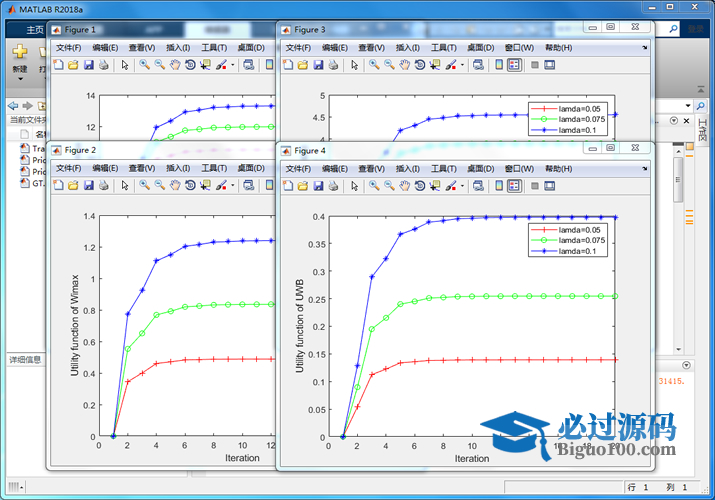Print Figure 1 via printer icon

pos(104,65)
